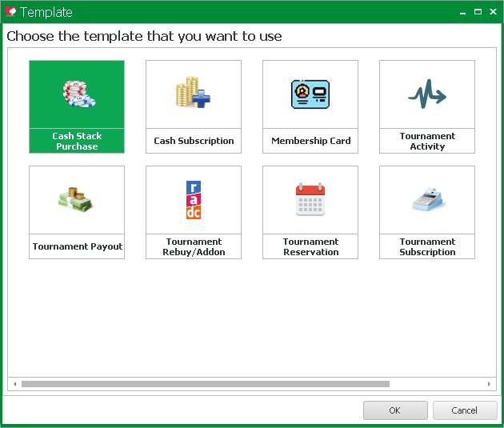Confirm the template with OK
Screen dimensions: 504x428
395,410
